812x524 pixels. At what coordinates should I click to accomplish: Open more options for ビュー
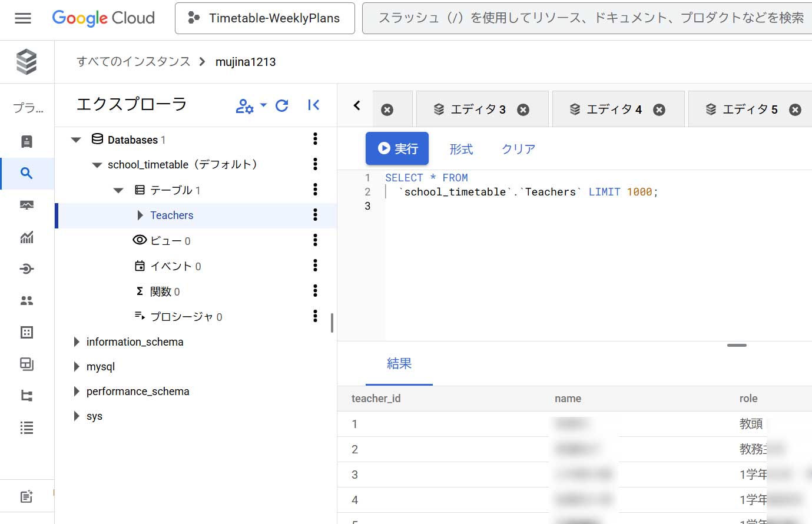click(315, 240)
